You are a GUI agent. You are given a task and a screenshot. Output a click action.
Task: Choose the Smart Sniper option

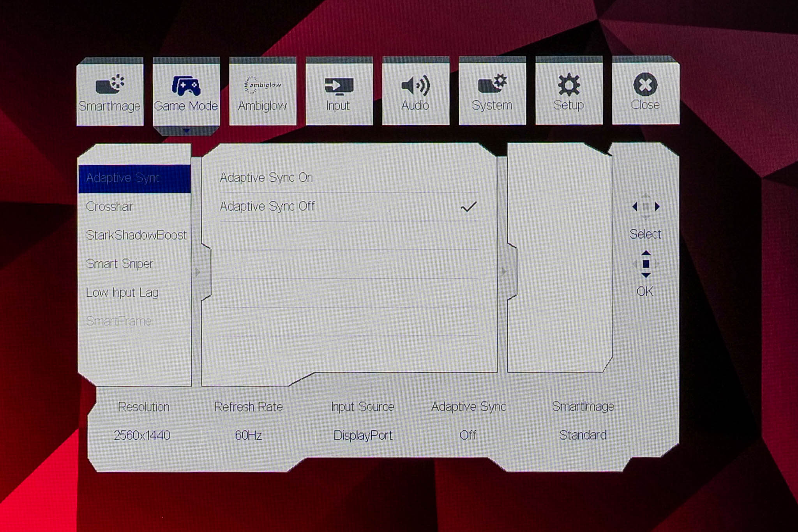119,264
